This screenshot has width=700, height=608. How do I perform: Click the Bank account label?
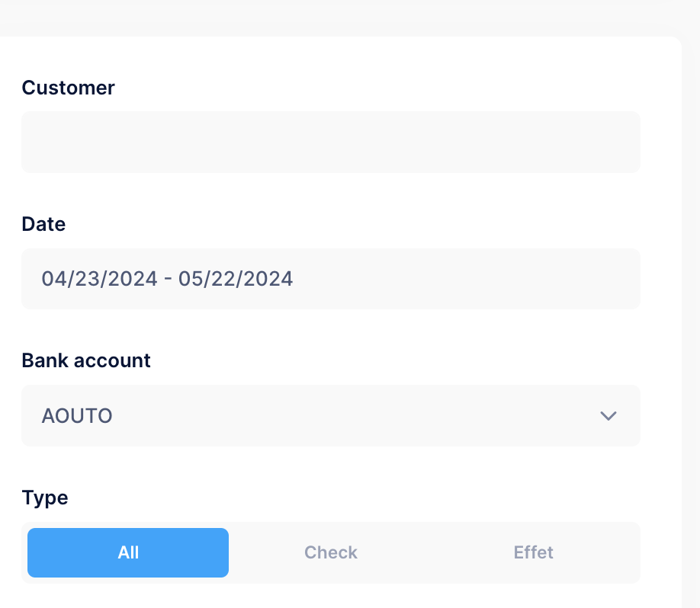[x=86, y=360]
